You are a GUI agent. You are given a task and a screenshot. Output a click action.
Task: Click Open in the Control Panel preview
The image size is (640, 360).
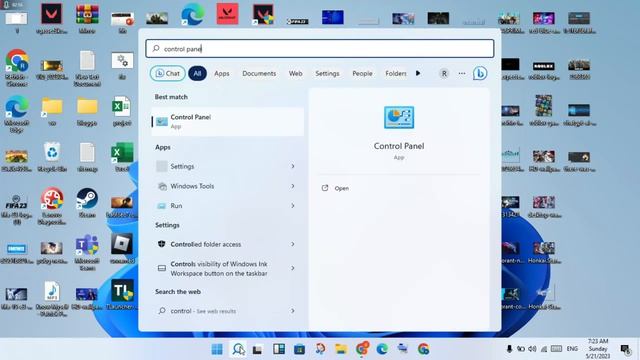pos(342,188)
